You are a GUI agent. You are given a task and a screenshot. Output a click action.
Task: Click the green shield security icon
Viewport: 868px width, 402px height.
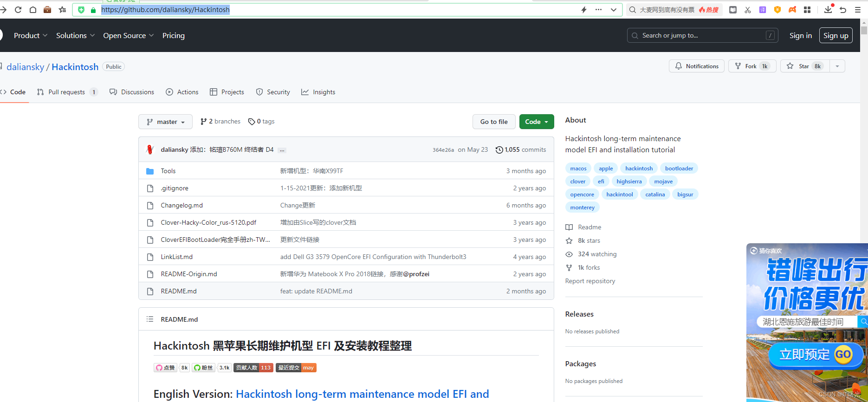tap(81, 10)
